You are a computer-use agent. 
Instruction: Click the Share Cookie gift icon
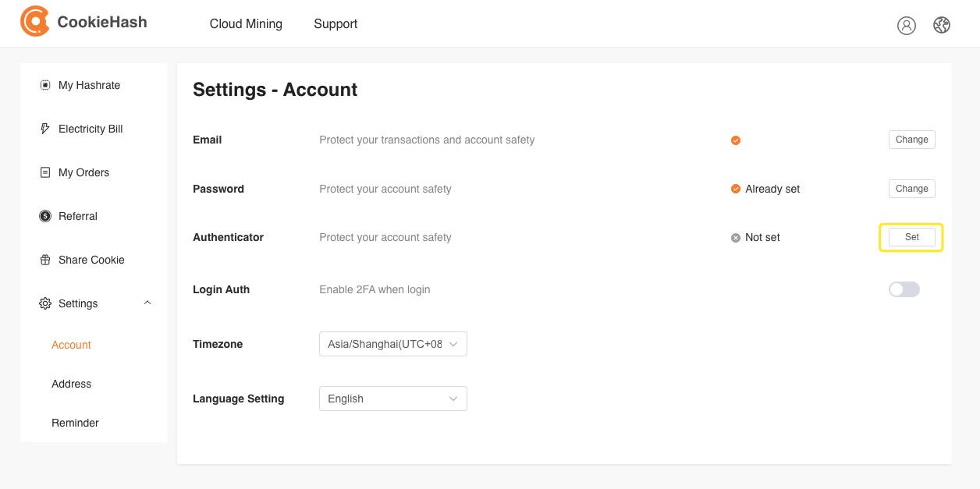pos(45,260)
